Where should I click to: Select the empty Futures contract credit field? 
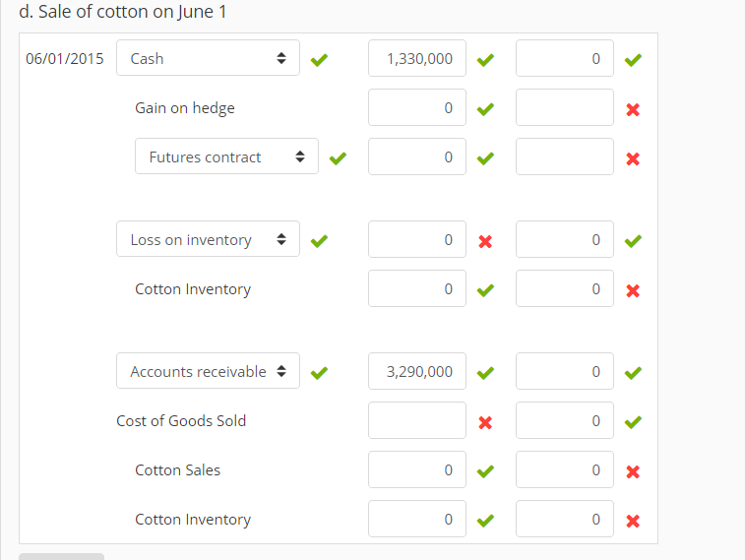pyautogui.click(x=565, y=156)
